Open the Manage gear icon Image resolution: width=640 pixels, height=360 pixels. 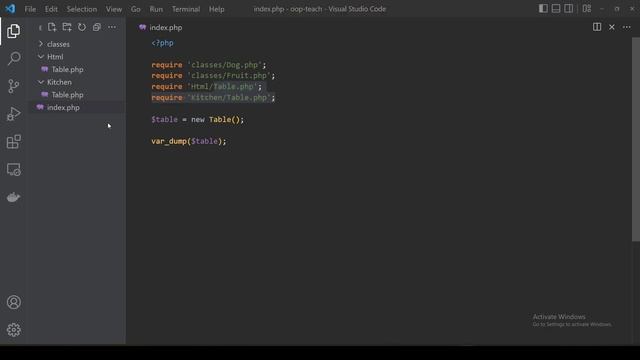13,330
